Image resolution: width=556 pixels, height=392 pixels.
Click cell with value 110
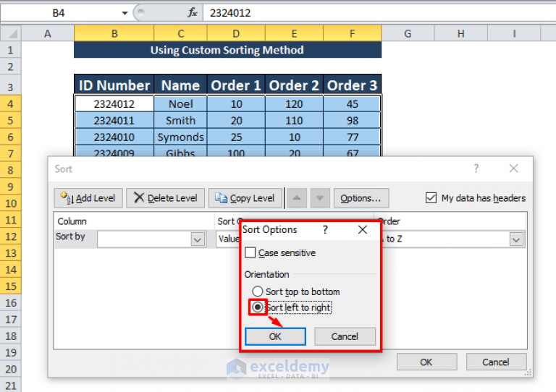tap(295, 121)
